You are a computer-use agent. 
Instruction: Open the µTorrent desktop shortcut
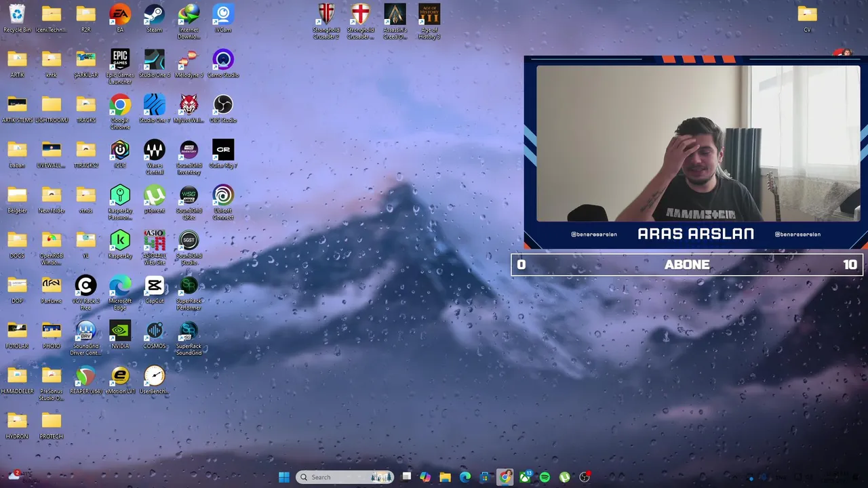click(154, 199)
